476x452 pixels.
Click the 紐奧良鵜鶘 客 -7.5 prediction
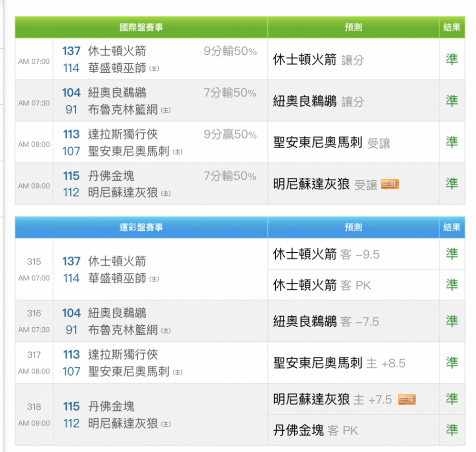point(326,321)
